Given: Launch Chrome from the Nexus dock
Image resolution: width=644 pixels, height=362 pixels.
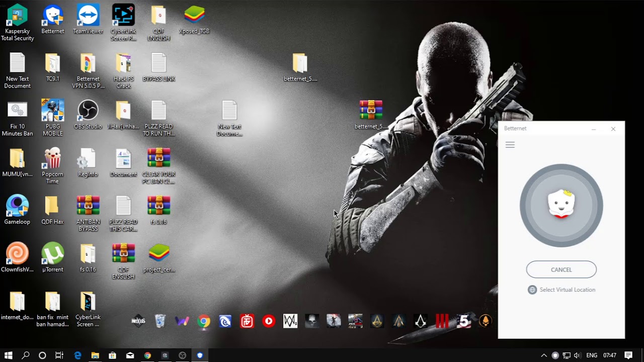Looking at the screenshot, I should coord(204,321).
